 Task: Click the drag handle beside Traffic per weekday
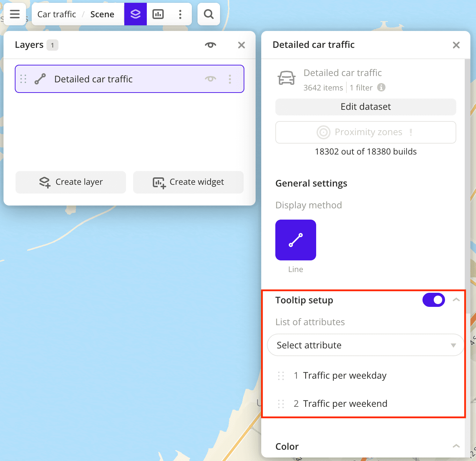click(281, 375)
